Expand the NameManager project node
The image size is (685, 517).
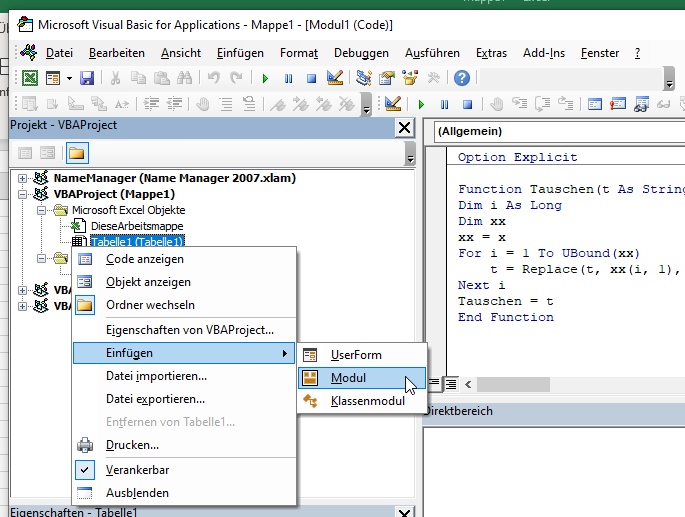point(22,178)
